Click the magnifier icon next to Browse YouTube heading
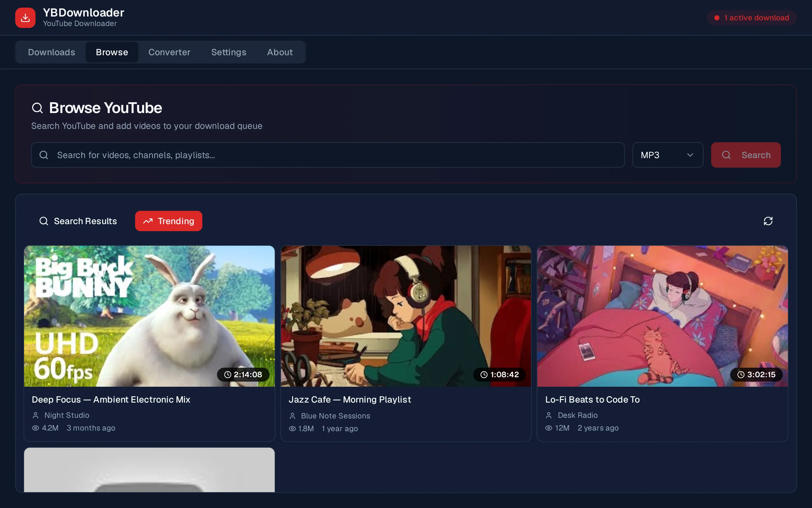Viewport: 812px width, 508px height. click(x=37, y=108)
